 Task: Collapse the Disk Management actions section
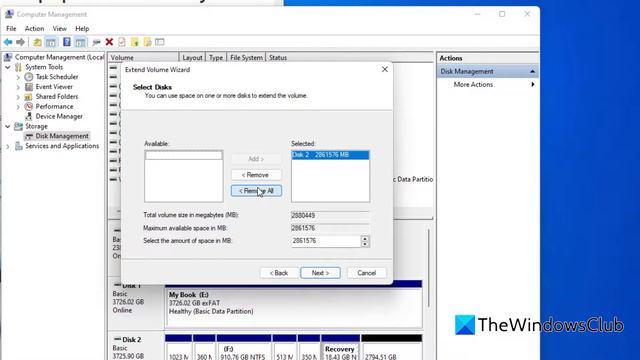coord(532,71)
